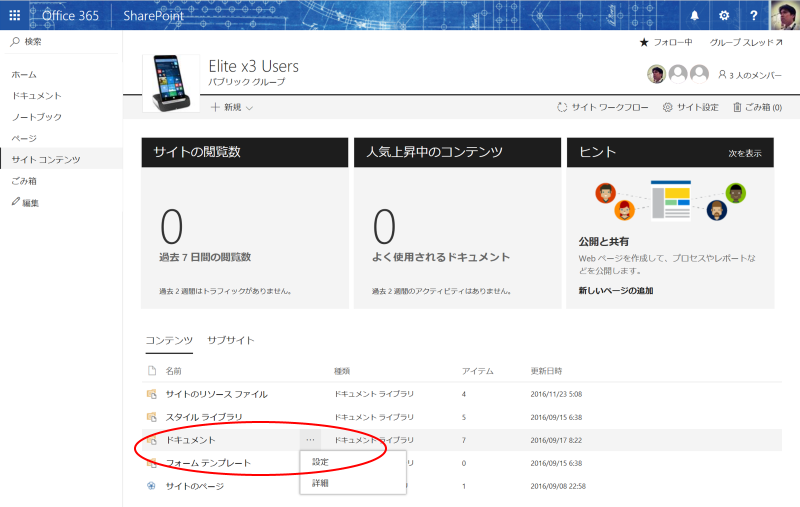Click the page icon for サイトのページ
This screenshot has width=800, height=507.
(x=152, y=486)
